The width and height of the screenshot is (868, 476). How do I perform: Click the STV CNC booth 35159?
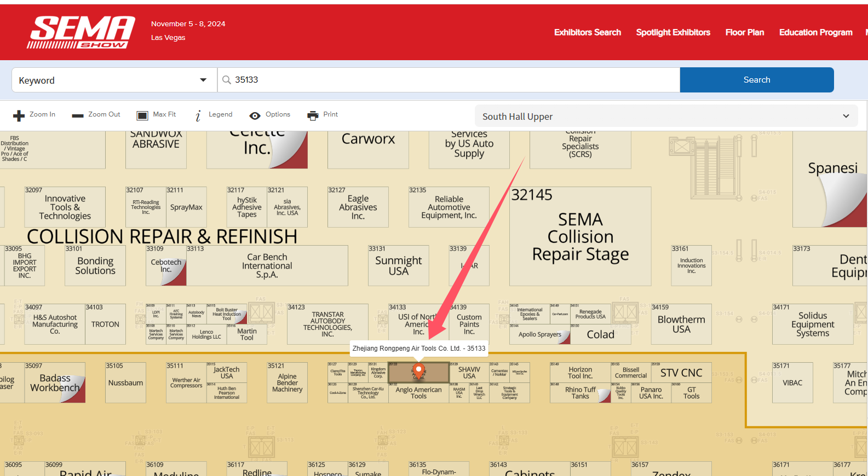pyautogui.click(x=681, y=373)
